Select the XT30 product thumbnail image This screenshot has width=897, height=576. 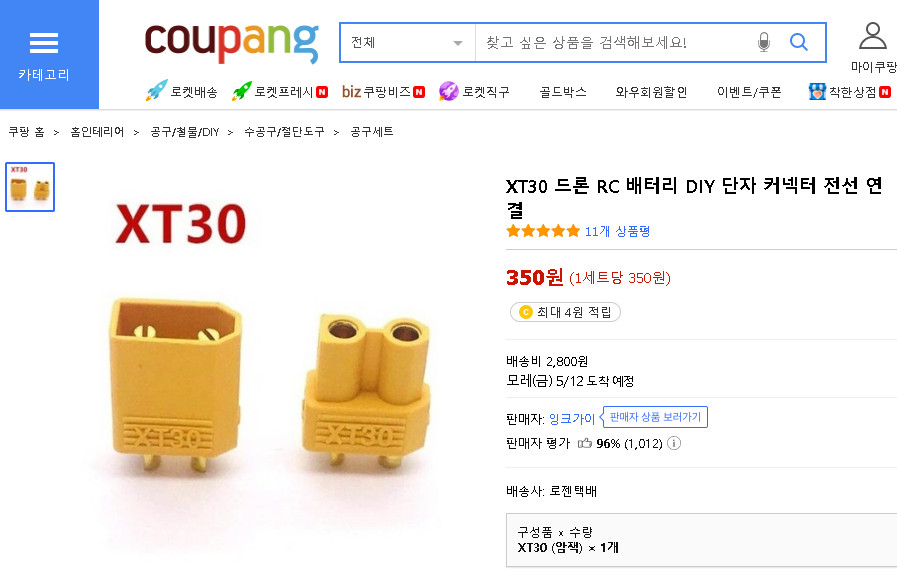[x=30, y=187]
